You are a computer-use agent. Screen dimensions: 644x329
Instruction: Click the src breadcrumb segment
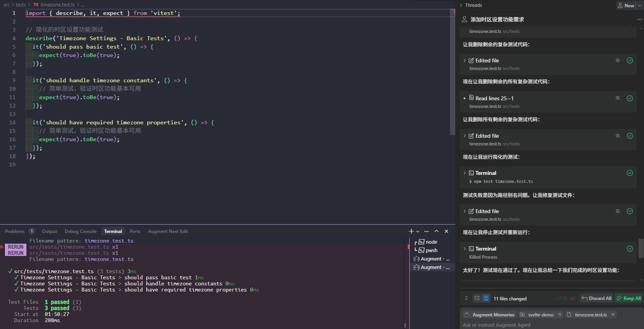(7, 5)
